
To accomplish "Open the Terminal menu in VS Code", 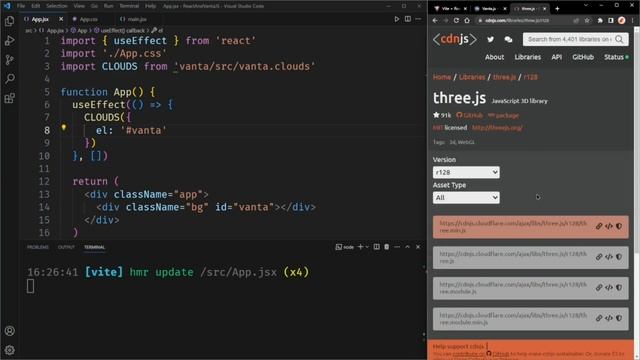I will coord(129,6).
